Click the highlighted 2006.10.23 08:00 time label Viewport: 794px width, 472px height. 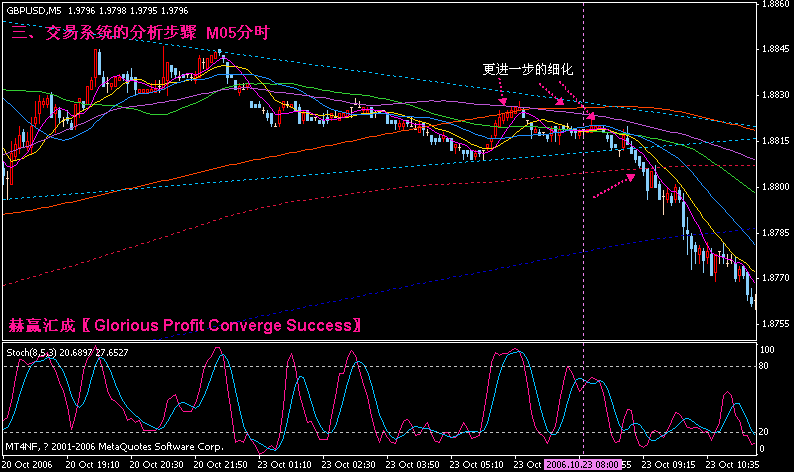[581, 465]
